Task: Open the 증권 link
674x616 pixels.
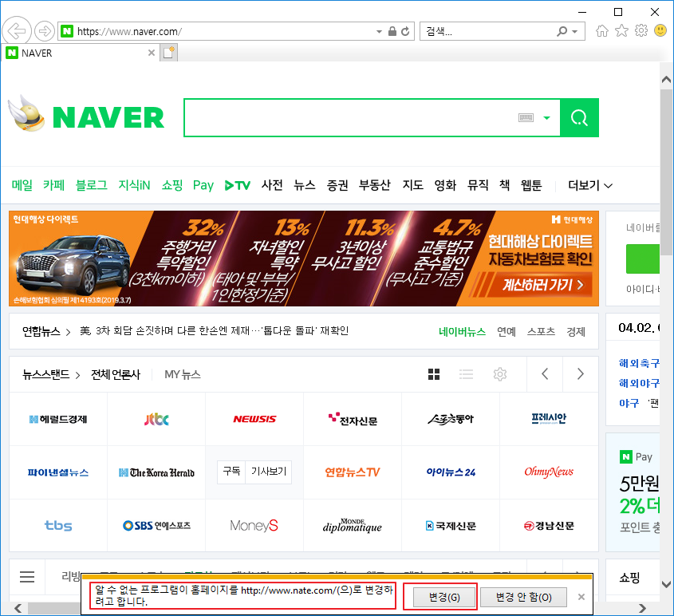Action: pos(337,185)
